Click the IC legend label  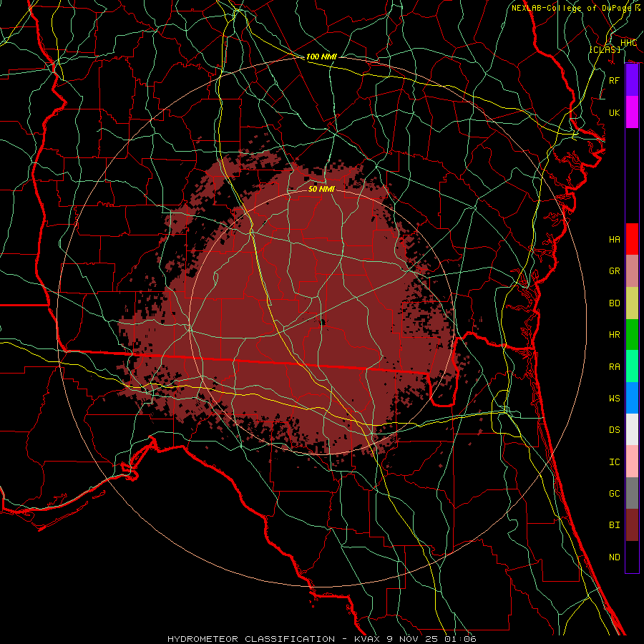point(614,462)
